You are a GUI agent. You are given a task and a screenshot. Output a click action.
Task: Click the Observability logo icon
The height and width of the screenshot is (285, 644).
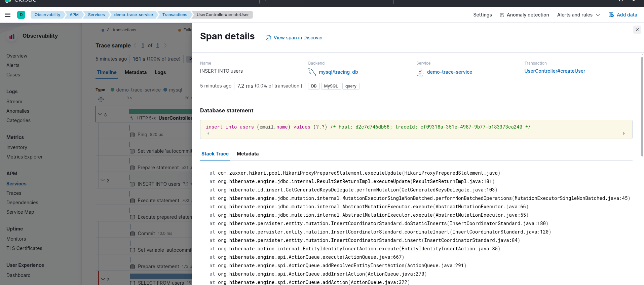point(12,36)
